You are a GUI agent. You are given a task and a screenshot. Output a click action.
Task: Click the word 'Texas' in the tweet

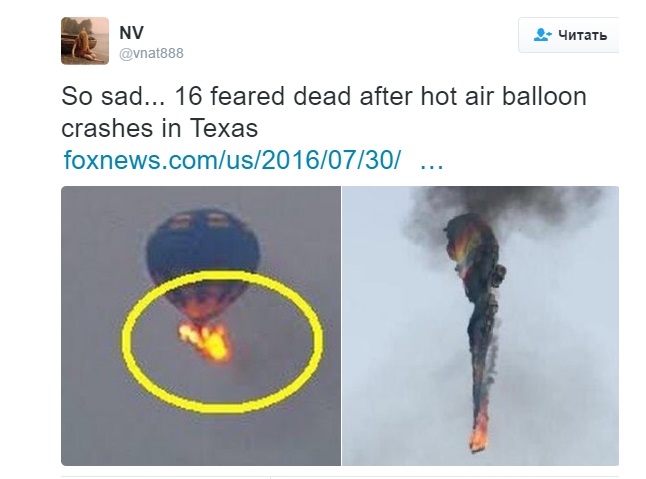coord(224,128)
